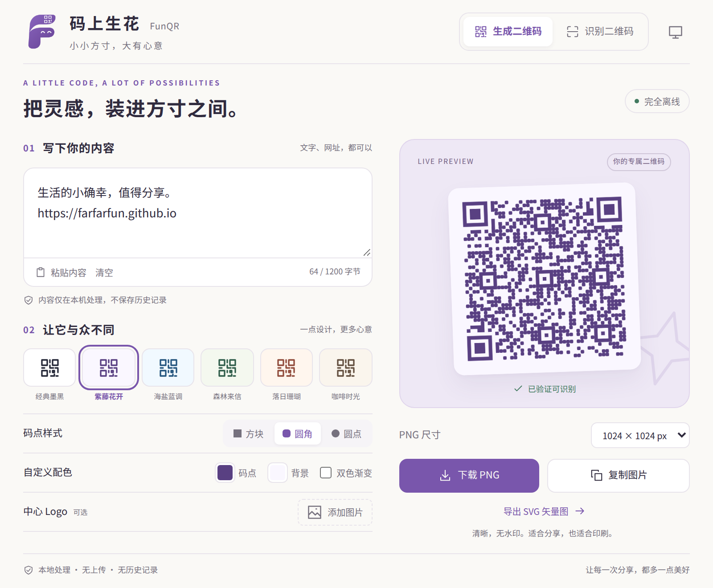Click the 码上生花 title text

(104, 24)
